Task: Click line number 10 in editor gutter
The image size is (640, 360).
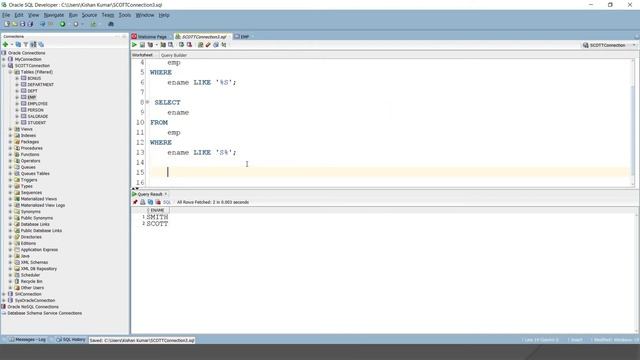Action: click(140, 122)
